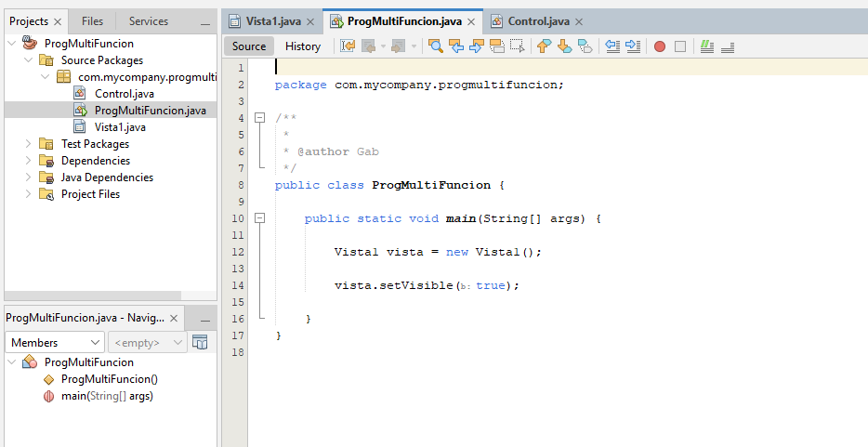Go to previous bookmark icon
Screen dimensions: 868x447
[545, 46]
